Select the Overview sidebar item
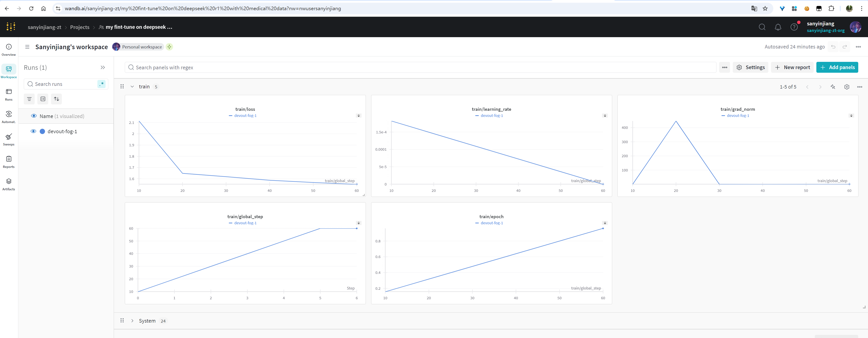The image size is (868, 338). 9,49
